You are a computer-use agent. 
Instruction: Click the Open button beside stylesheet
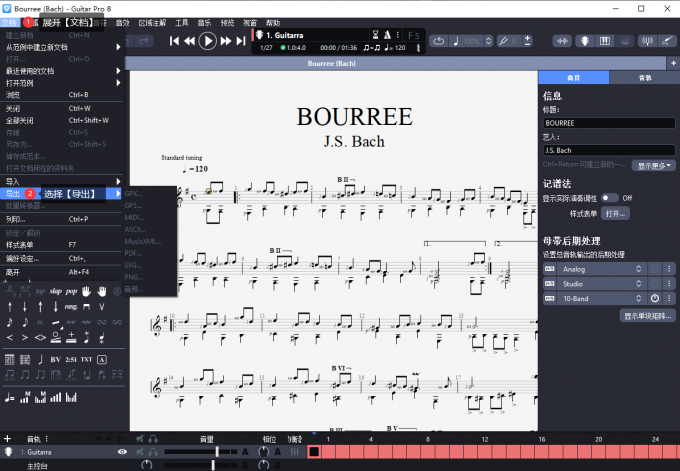(x=615, y=213)
